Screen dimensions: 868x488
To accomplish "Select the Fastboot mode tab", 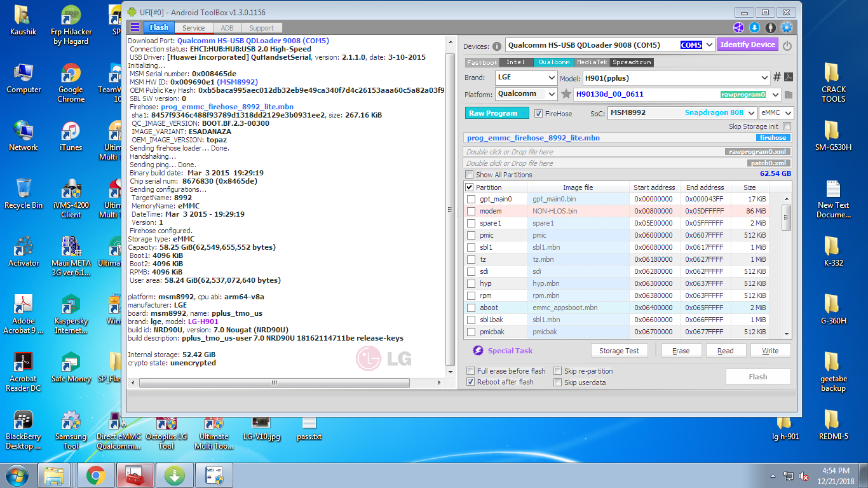I will tap(482, 62).
